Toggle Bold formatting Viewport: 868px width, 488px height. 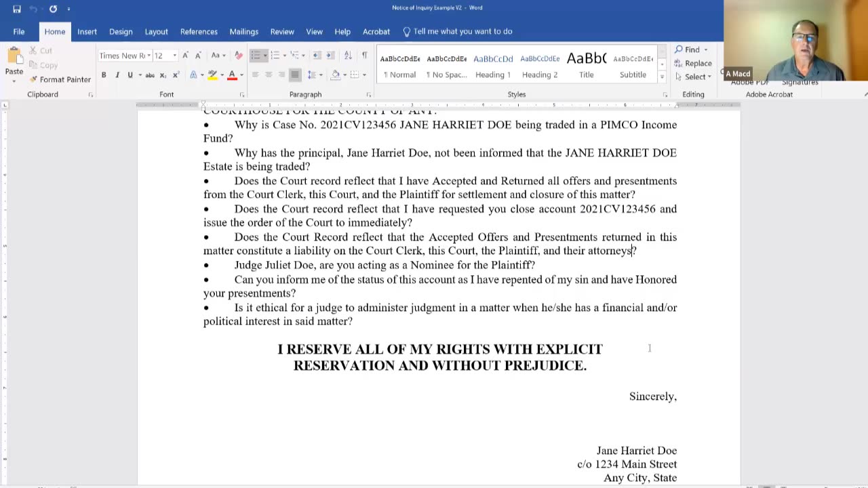[104, 75]
